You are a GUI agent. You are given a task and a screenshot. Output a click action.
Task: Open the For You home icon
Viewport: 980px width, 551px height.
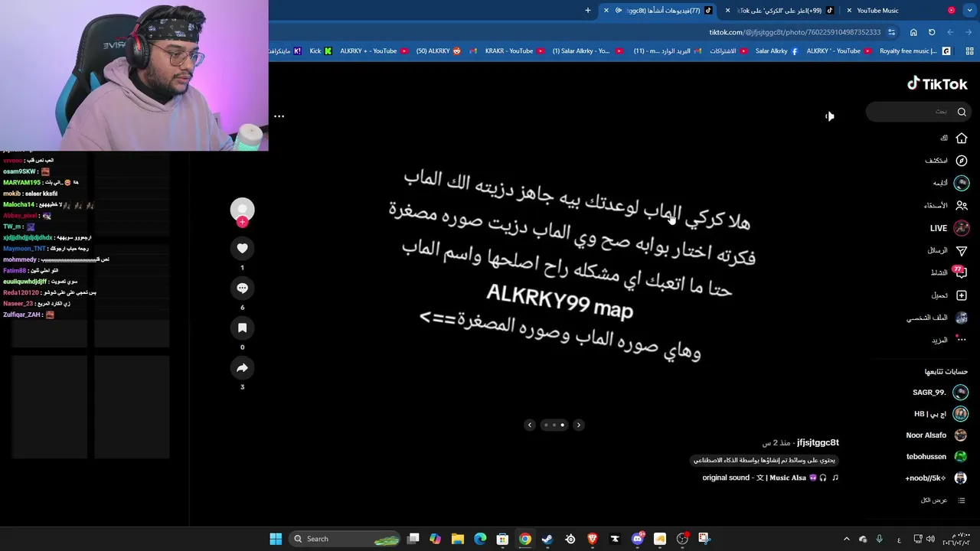point(961,139)
